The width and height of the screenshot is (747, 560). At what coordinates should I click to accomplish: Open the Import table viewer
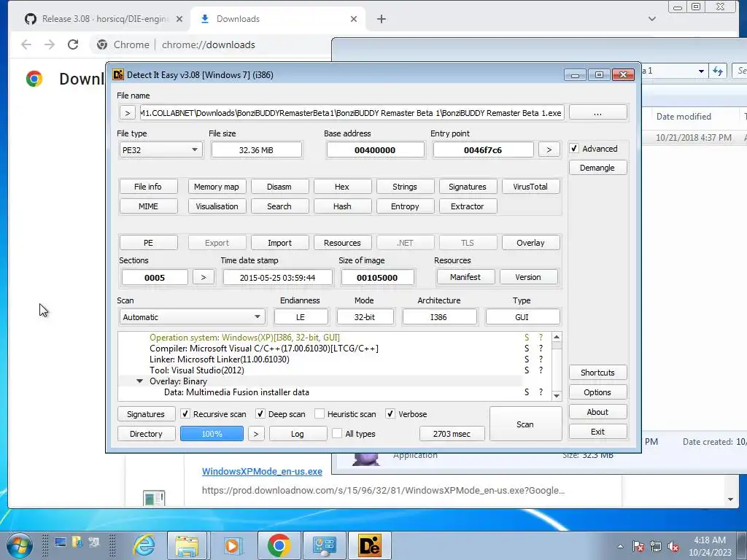[x=279, y=242]
